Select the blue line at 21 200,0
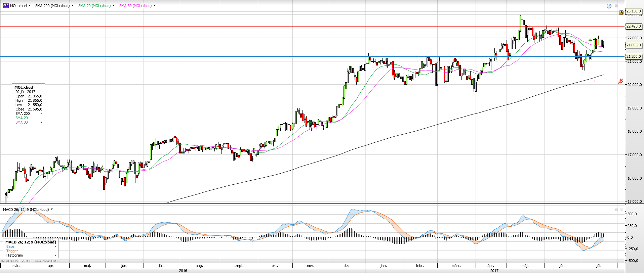The width and height of the screenshot is (644, 273). tap(312, 56)
